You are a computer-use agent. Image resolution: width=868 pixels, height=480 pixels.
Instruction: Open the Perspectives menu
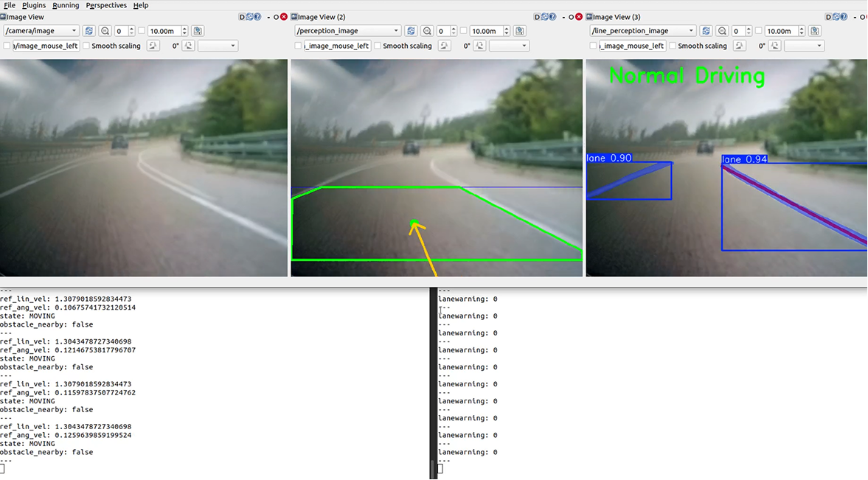point(106,6)
